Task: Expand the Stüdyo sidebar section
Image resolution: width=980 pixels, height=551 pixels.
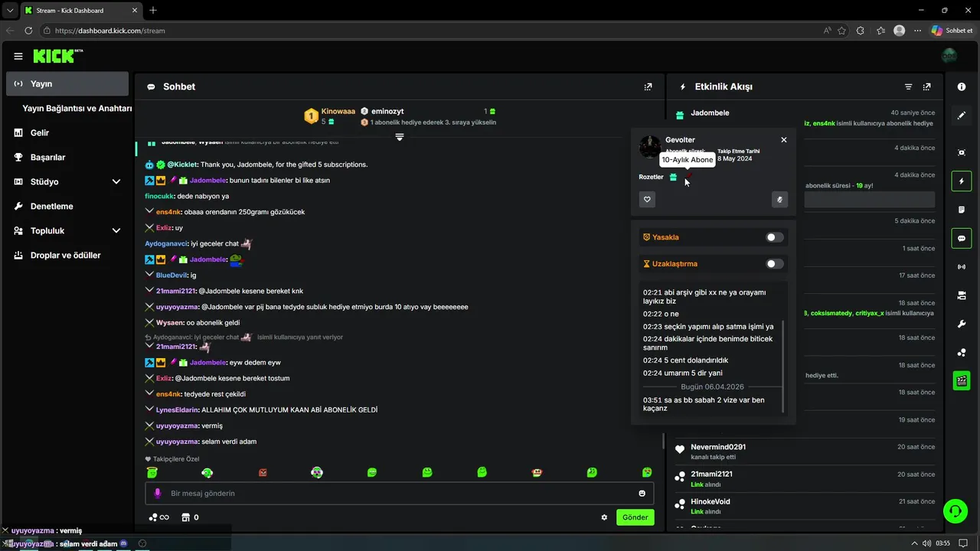Action: (116, 181)
